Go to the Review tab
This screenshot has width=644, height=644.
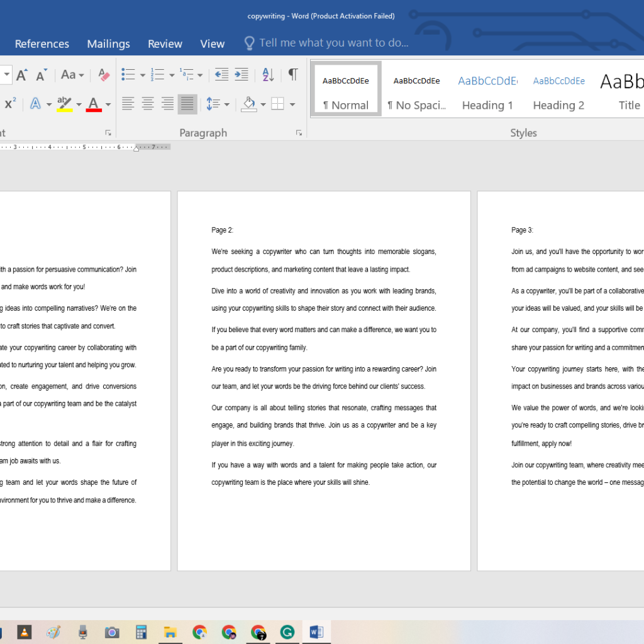pos(165,43)
